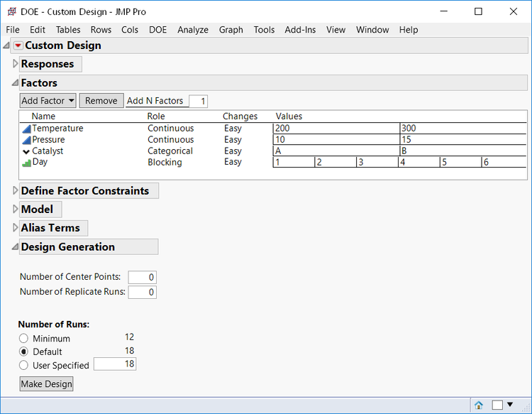This screenshot has width=532, height=414.
Task: Click the User Specified runs value field
Action: [x=115, y=364]
